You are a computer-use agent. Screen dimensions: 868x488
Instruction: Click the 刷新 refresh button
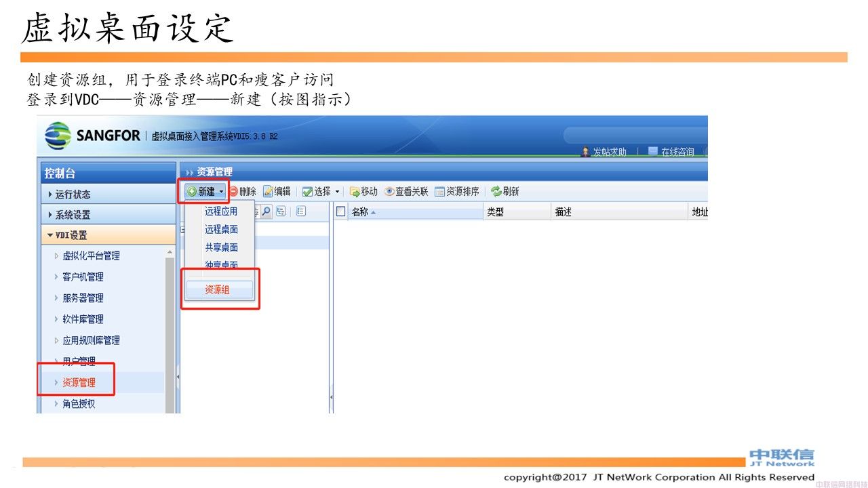(505, 192)
